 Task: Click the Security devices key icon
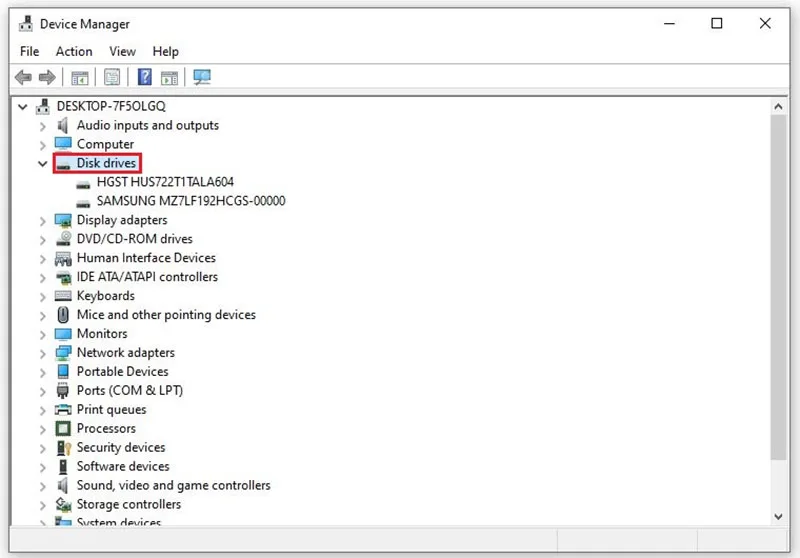click(x=64, y=448)
